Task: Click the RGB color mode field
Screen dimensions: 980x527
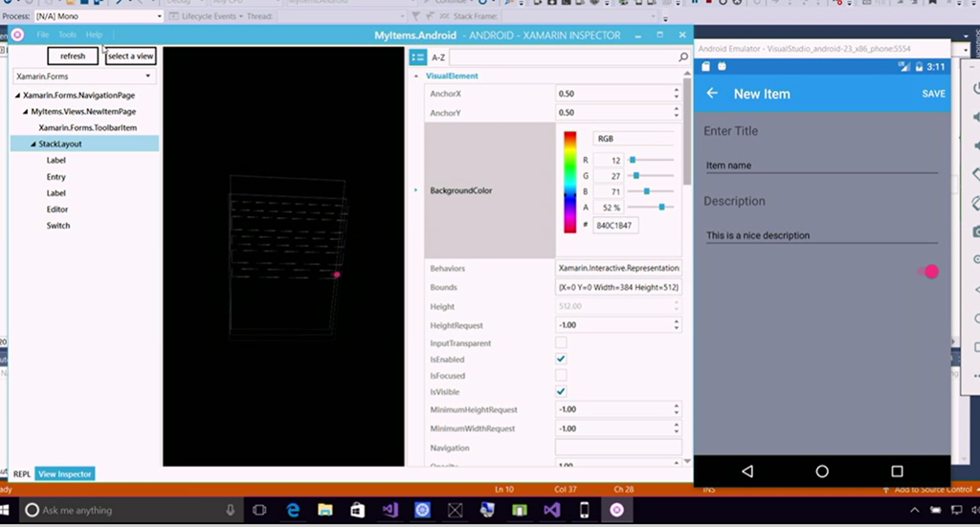Action: pyautogui.click(x=634, y=139)
